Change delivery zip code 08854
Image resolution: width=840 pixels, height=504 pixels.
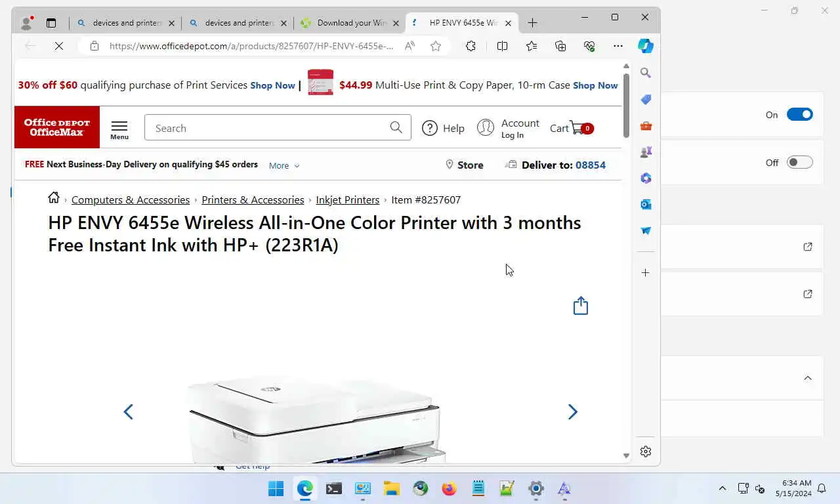(590, 165)
